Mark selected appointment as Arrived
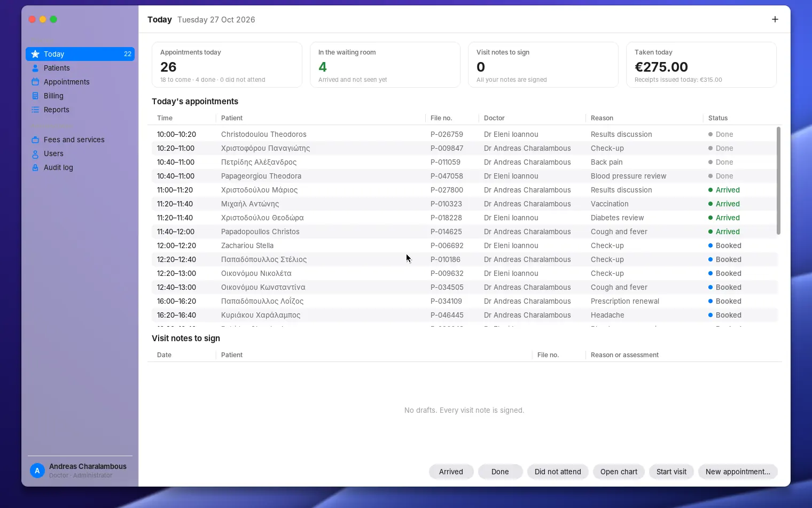 (x=451, y=472)
